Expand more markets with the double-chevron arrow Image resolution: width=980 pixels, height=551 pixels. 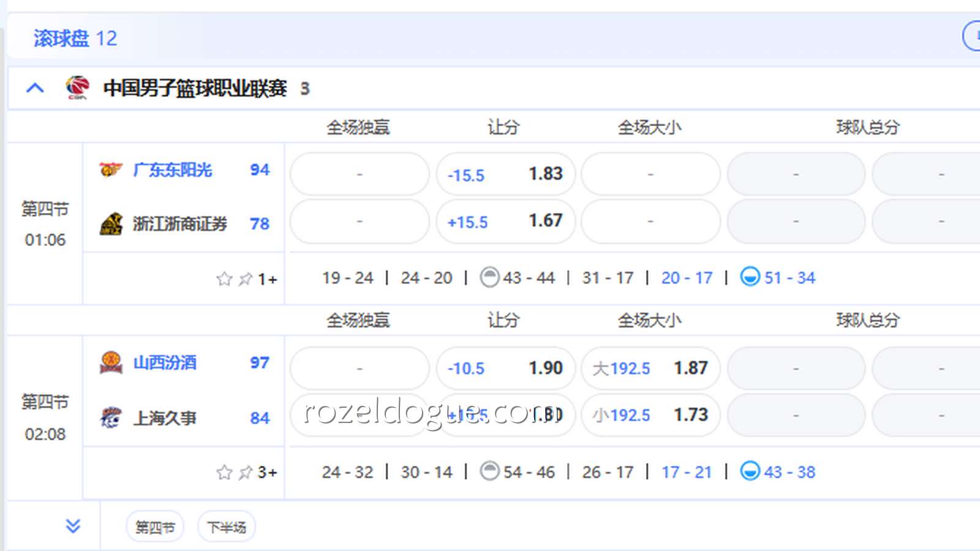pyautogui.click(x=73, y=526)
